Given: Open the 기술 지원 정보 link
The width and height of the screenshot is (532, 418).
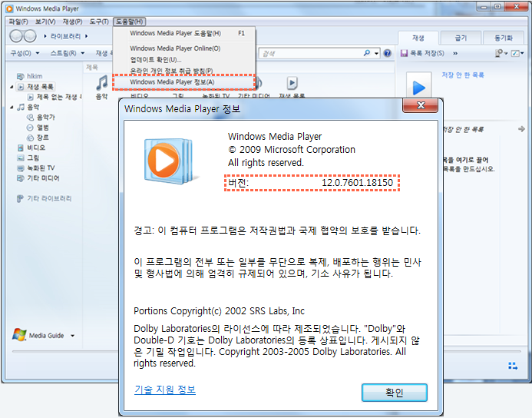Looking at the screenshot, I should [165, 390].
